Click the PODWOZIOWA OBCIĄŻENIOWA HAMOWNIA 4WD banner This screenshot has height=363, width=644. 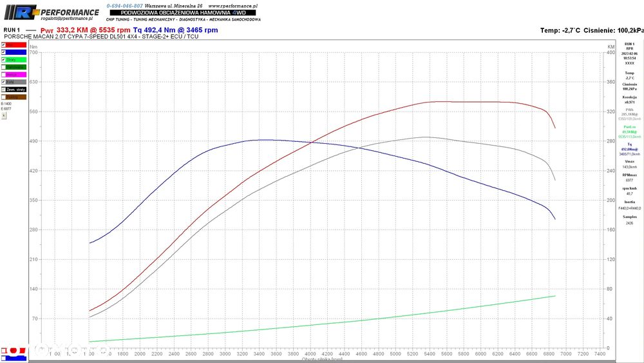[183, 13]
